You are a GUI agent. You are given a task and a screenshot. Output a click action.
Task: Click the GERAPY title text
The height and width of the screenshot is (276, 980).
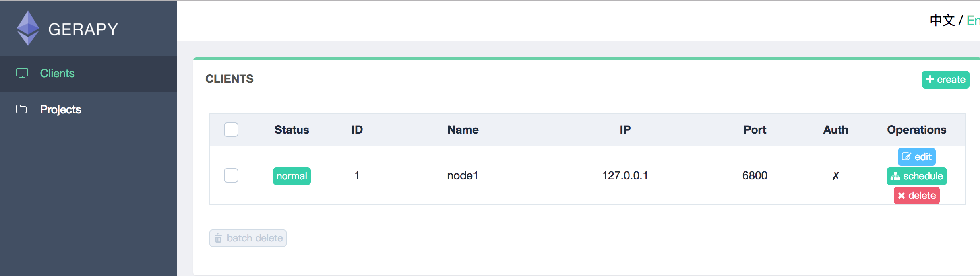coord(83,29)
